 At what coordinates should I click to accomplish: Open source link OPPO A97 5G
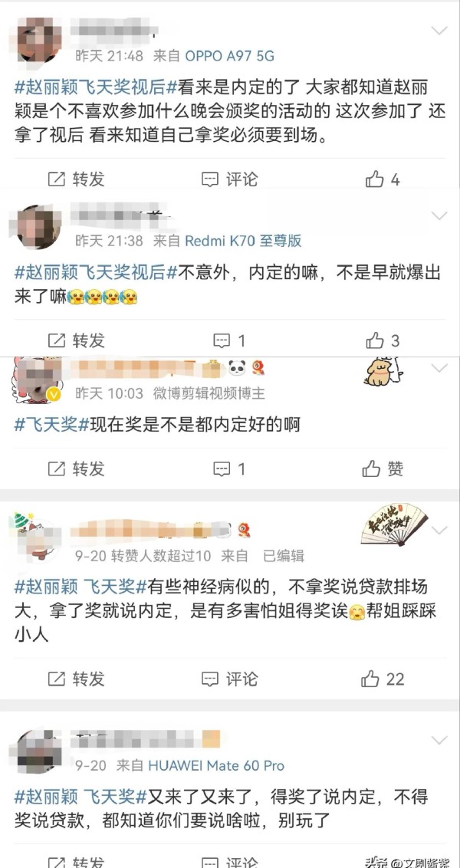(x=229, y=56)
